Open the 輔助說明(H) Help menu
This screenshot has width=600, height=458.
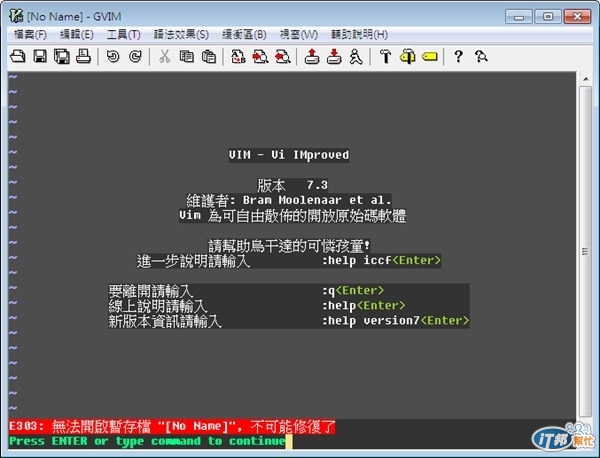point(359,34)
